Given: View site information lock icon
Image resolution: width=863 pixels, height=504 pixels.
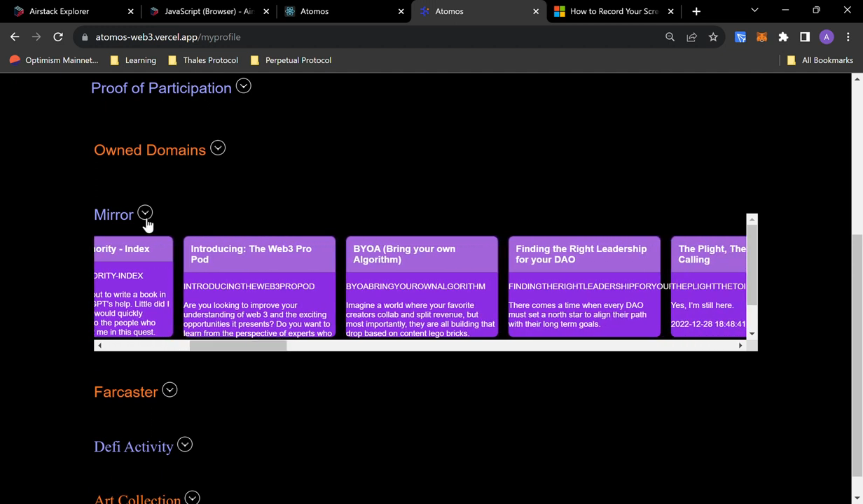Looking at the screenshot, I should pyautogui.click(x=85, y=37).
